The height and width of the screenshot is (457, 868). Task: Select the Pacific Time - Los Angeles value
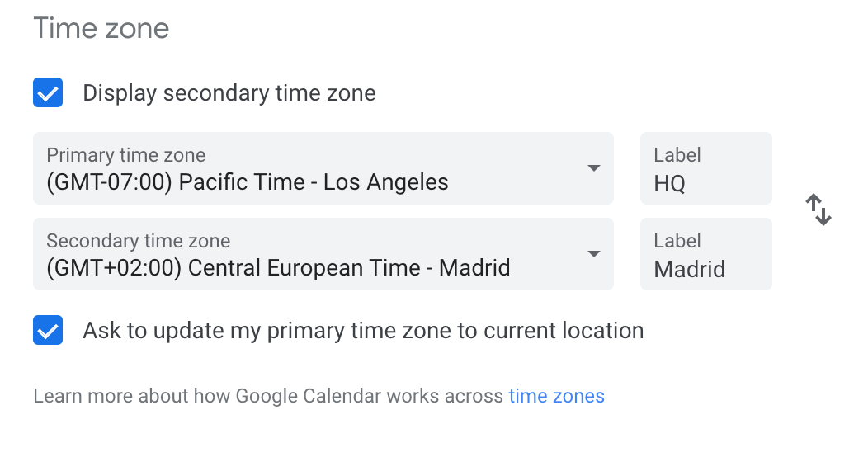pyautogui.click(x=314, y=182)
